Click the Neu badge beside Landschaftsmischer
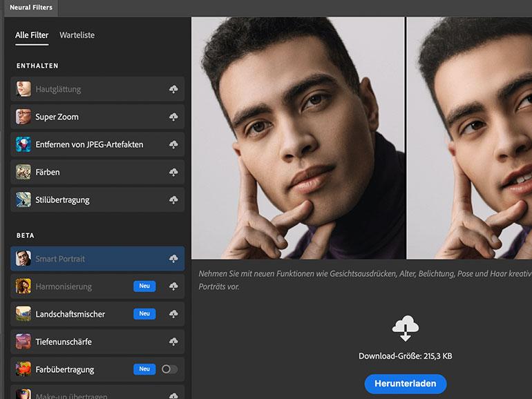This screenshot has height=399, width=532. click(144, 314)
